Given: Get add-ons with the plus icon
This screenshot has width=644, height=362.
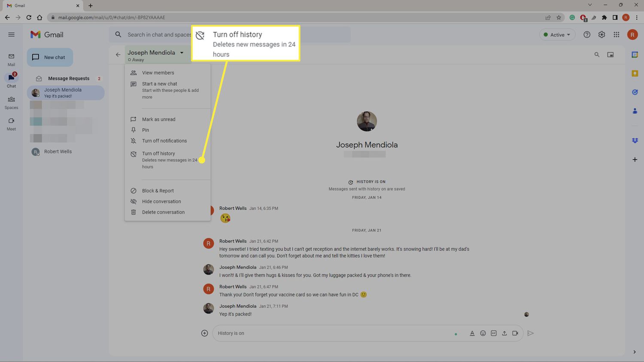Looking at the screenshot, I should [x=635, y=160].
